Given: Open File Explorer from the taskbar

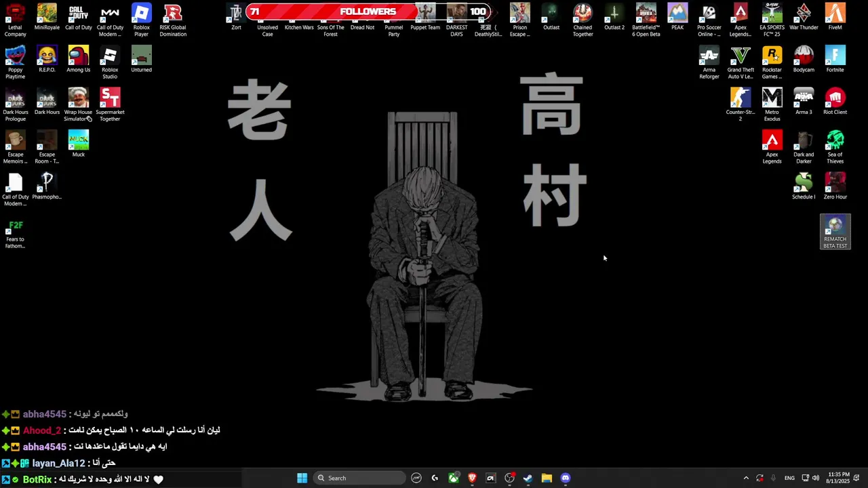Looking at the screenshot, I should tap(547, 478).
